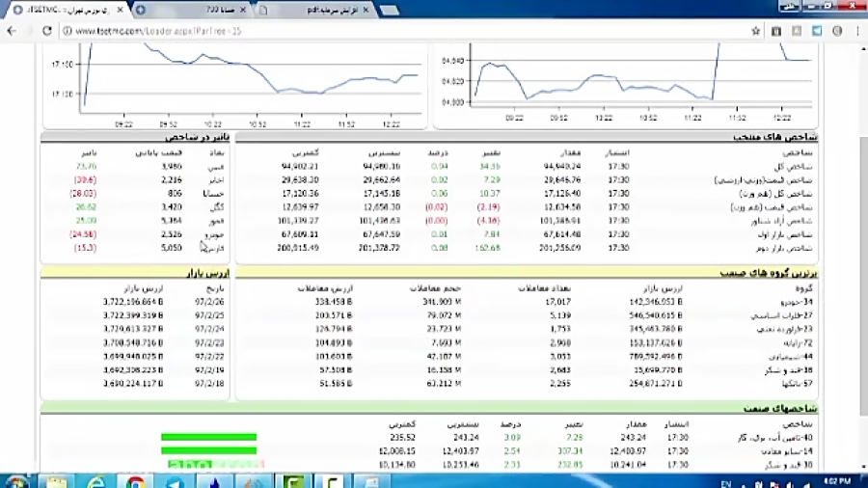Click the برترین گروه های صنعت header
Screen dimensions: 868x488
click(x=769, y=273)
